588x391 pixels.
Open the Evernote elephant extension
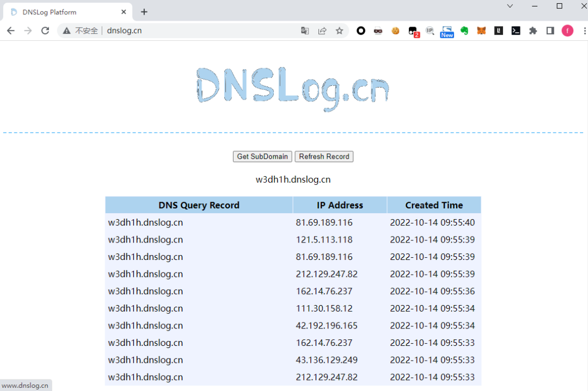pos(464,30)
